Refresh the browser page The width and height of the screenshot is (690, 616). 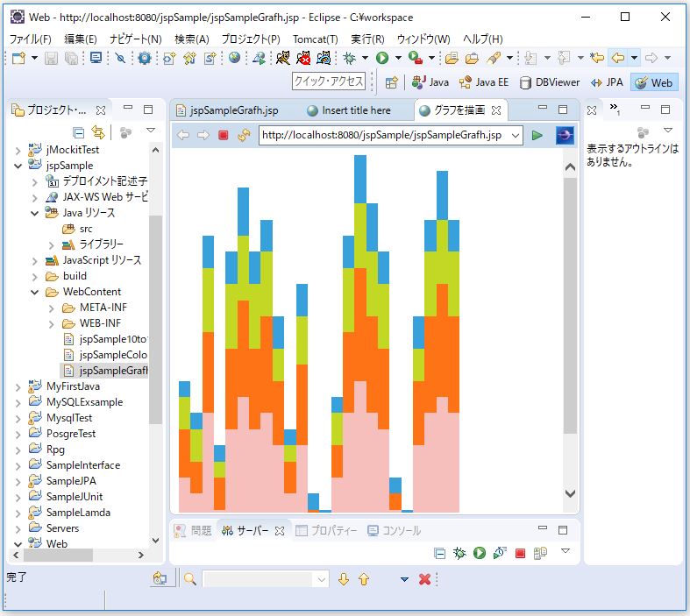tap(244, 135)
